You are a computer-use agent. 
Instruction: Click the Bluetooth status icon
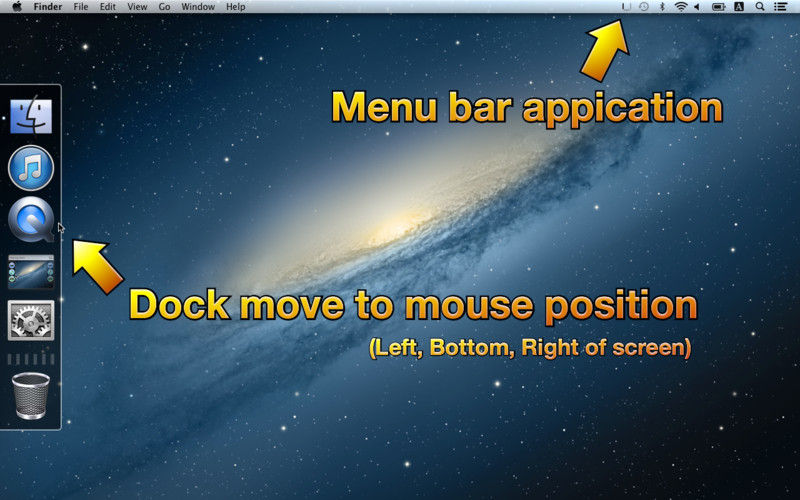[x=662, y=7]
